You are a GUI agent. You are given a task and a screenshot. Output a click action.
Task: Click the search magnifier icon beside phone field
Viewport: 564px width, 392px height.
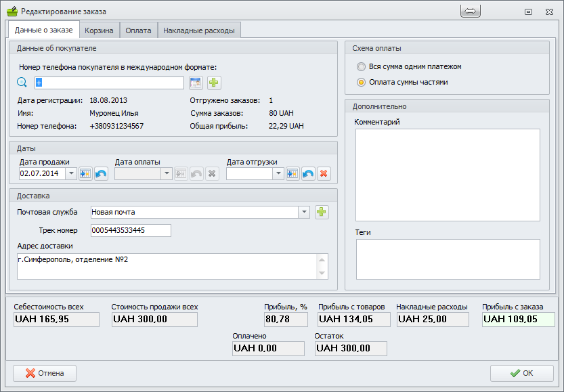coord(22,83)
